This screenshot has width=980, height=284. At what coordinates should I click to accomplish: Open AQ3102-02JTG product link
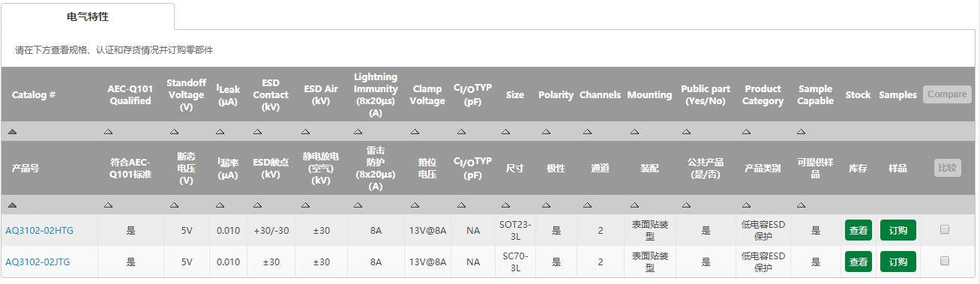click(39, 262)
